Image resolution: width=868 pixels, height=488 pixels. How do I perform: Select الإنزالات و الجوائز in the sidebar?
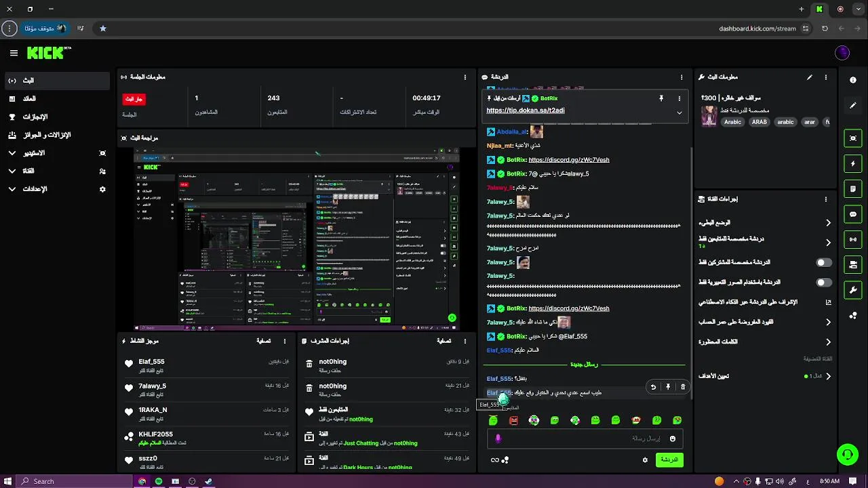(56, 135)
